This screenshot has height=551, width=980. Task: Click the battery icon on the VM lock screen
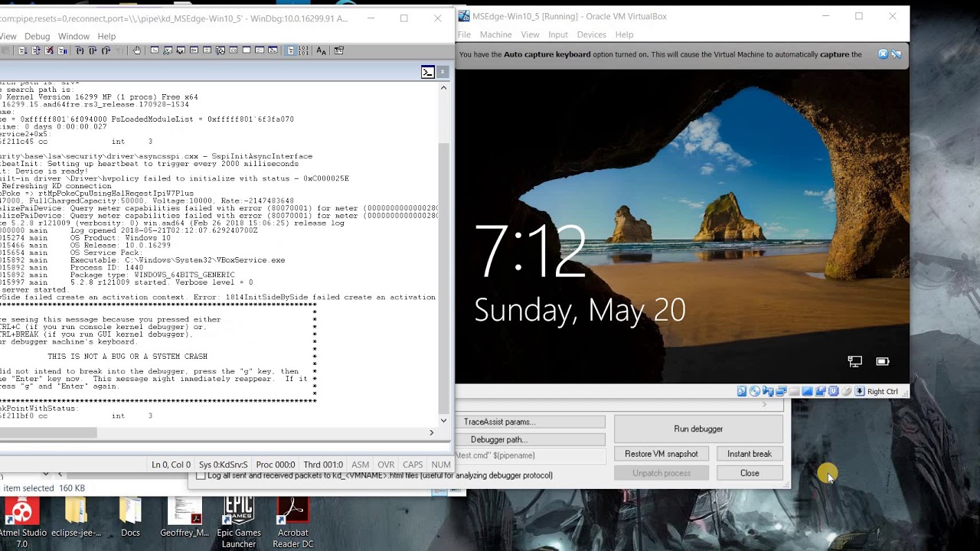(882, 361)
